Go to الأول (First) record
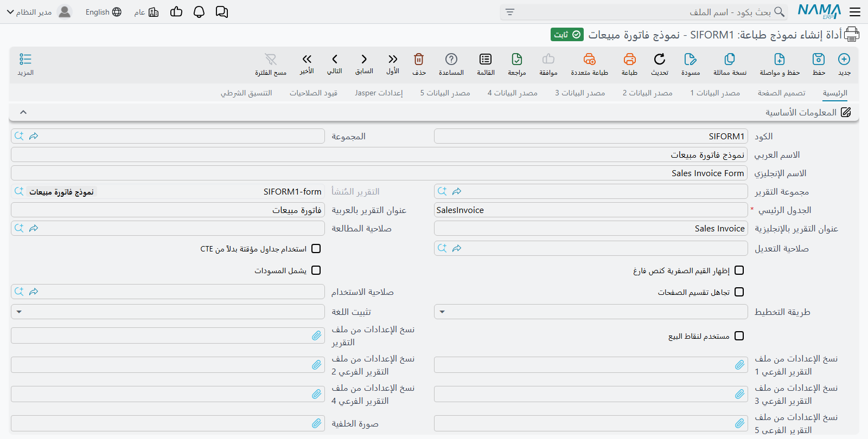 tap(393, 59)
